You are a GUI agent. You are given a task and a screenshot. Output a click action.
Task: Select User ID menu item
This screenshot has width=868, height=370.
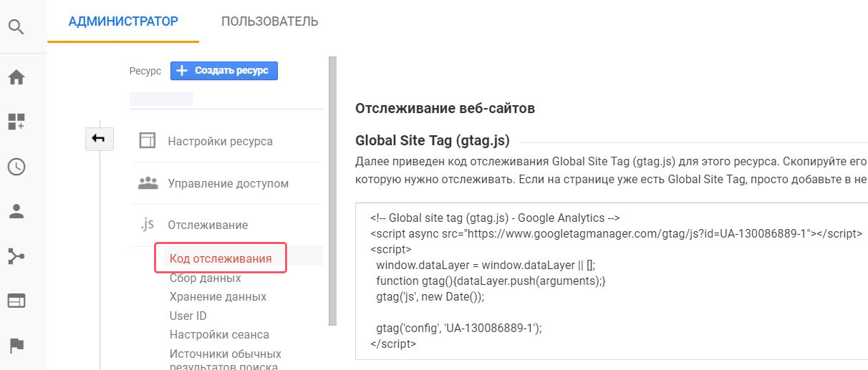[188, 316]
